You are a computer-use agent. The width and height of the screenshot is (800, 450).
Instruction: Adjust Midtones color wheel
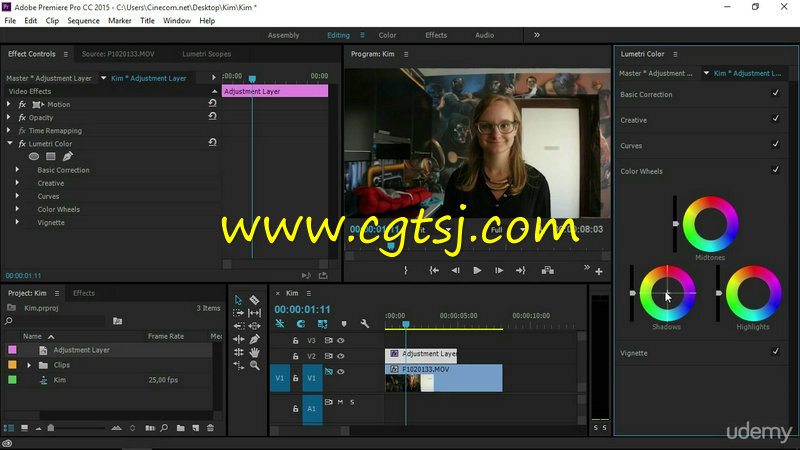[x=710, y=224]
